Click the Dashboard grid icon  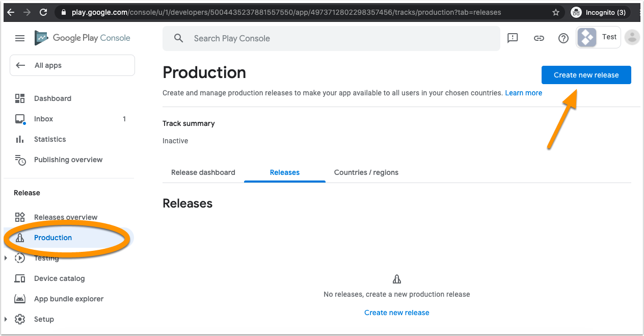(x=20, y=98)
